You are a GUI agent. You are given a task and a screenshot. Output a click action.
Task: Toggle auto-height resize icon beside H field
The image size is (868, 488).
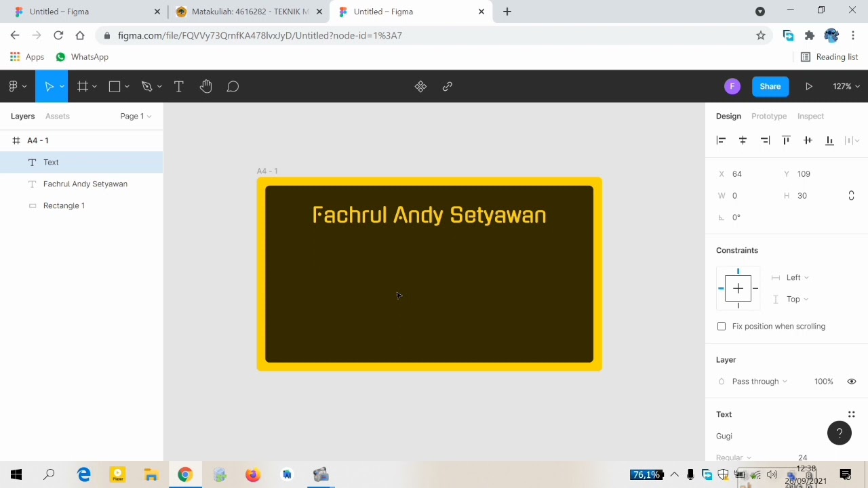(x=851, y=196)
